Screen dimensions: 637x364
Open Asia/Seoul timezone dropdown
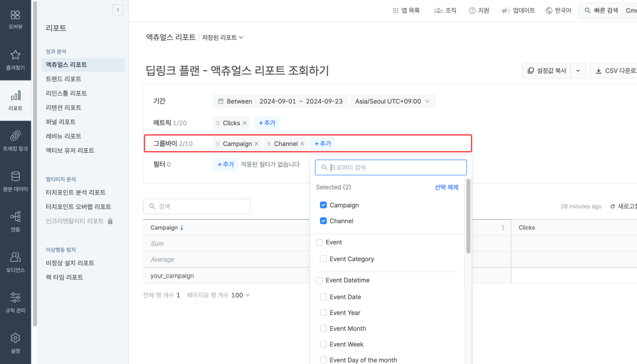[x=393, y=101]
